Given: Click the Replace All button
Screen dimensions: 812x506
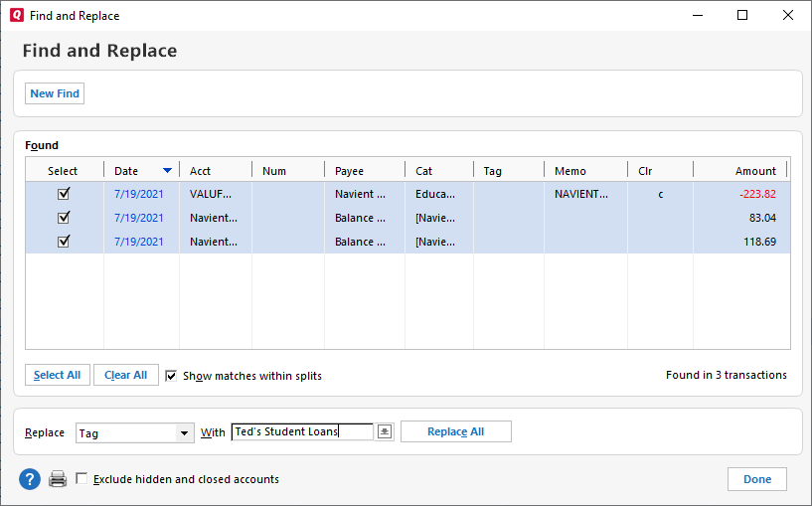Looking at the screenshot, I should [x=455, y=431].
